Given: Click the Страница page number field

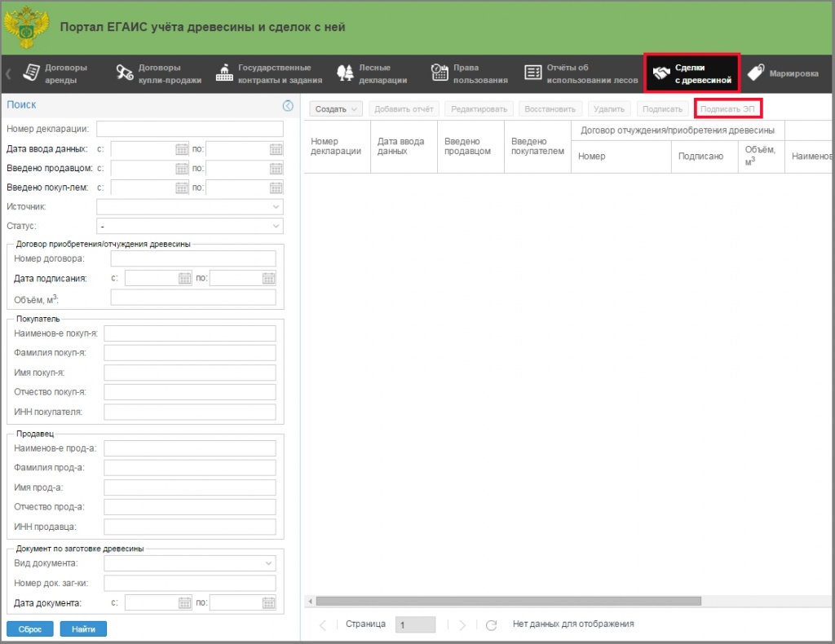Looking at the screenshot, I should [x=415, y=624].
